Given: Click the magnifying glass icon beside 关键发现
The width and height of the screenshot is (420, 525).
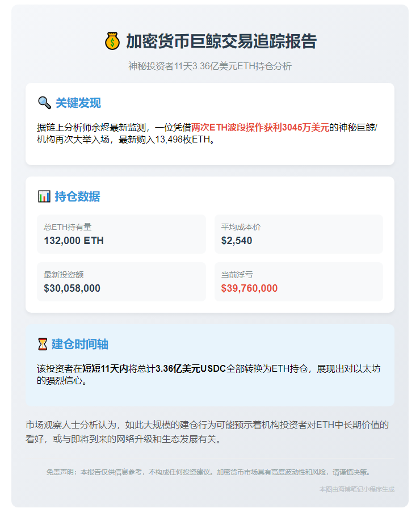Looking at the screenshot, I should pos(44,103).
